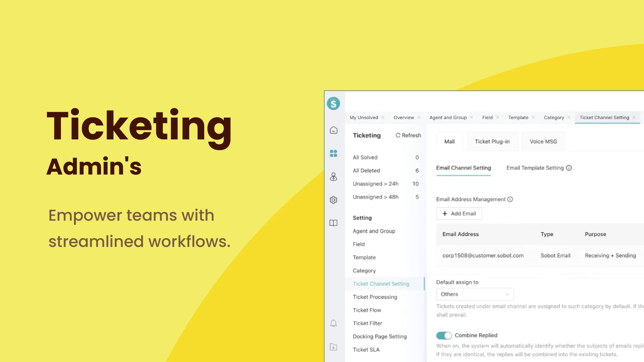The image size is (644, 362).
Task: Click the Notifications bell icon in sidebar
Action: 333,323
